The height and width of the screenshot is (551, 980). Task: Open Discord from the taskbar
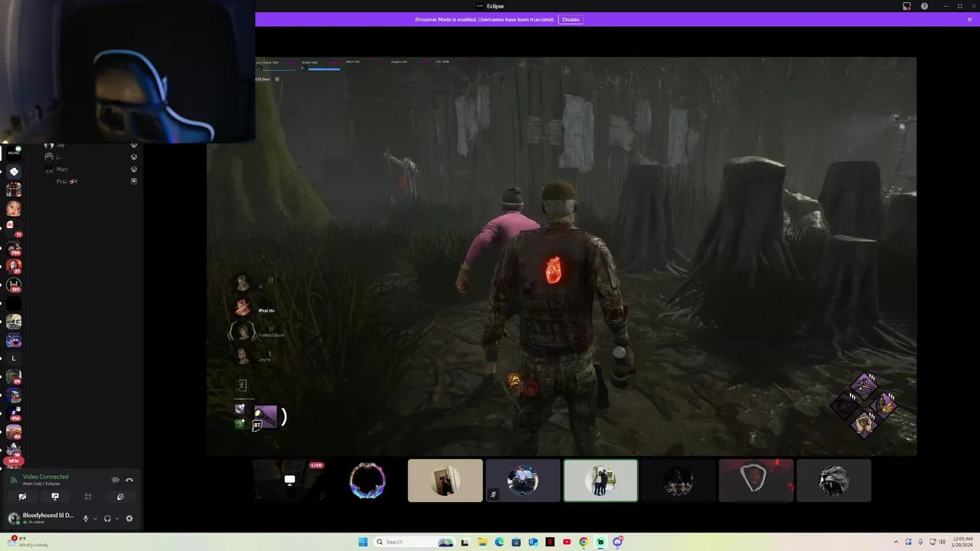pyautogui.click(x=617, y=542)
